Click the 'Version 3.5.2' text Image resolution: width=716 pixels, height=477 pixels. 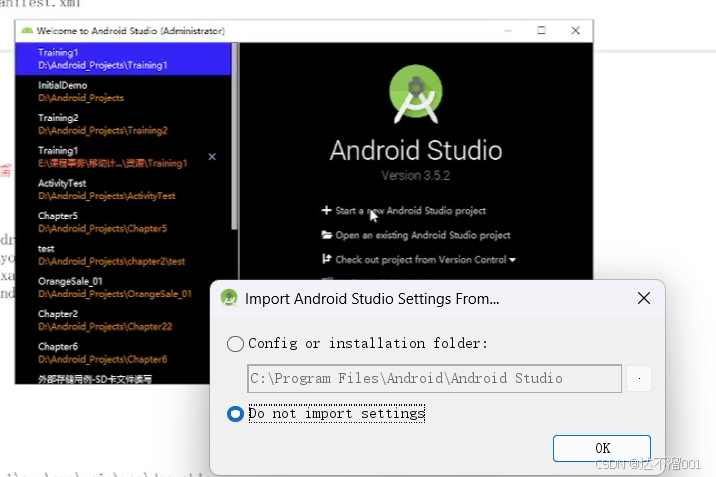pyautogui.click(x=416, y=176)
